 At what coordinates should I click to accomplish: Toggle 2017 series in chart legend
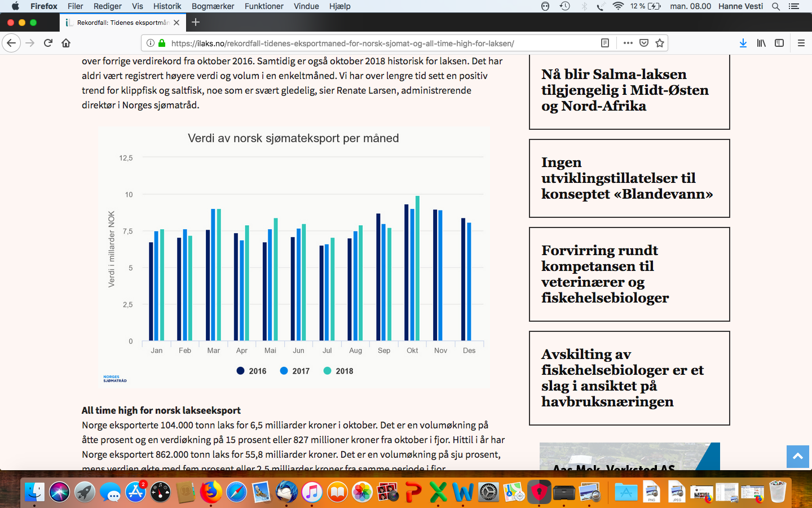[295, 371]
